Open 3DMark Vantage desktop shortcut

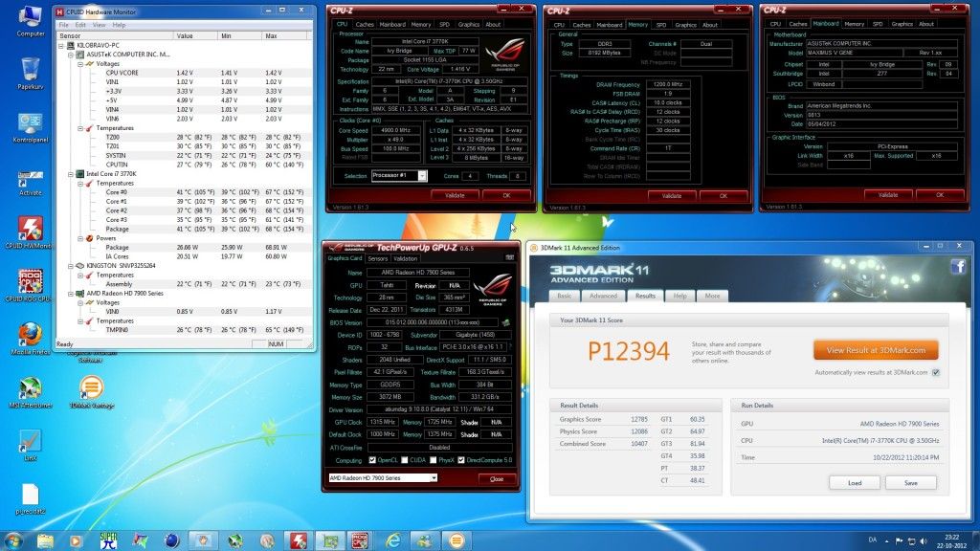click(x=91, y=392)
